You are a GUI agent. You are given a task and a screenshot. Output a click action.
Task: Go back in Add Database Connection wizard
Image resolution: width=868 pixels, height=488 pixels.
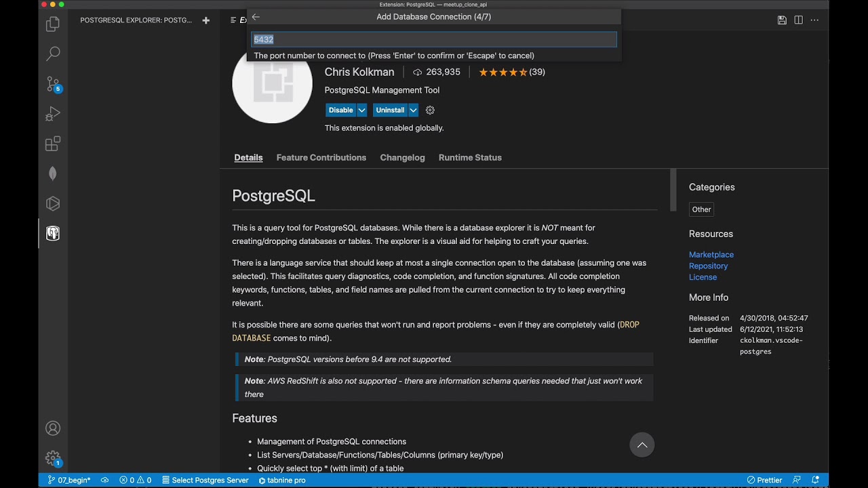tap(256, 17)
